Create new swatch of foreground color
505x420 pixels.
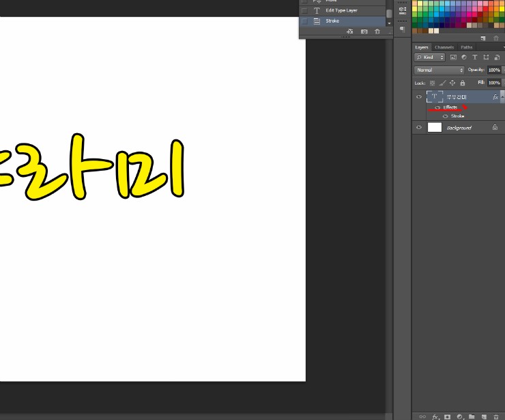click(x=482, y=38)
